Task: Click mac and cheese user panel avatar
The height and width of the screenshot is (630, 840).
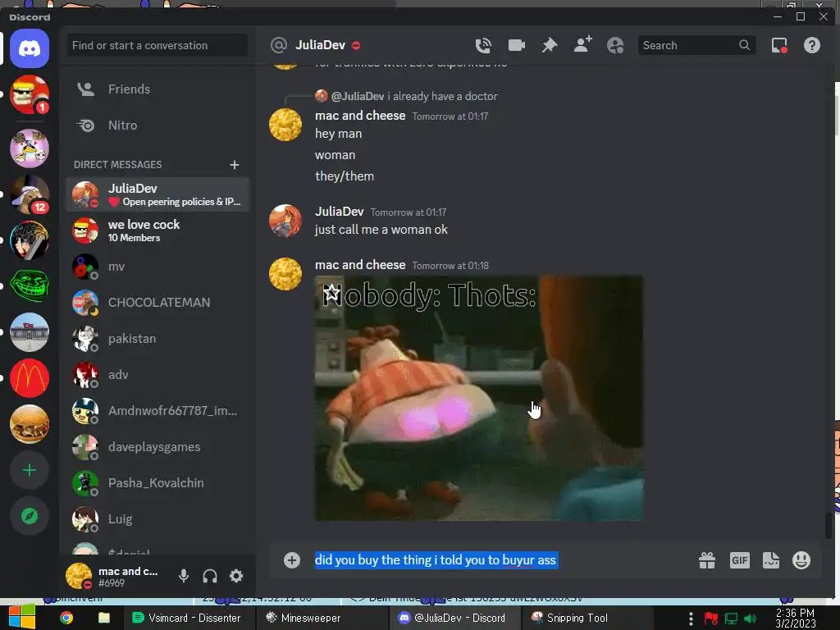Action: pos(79,576)
